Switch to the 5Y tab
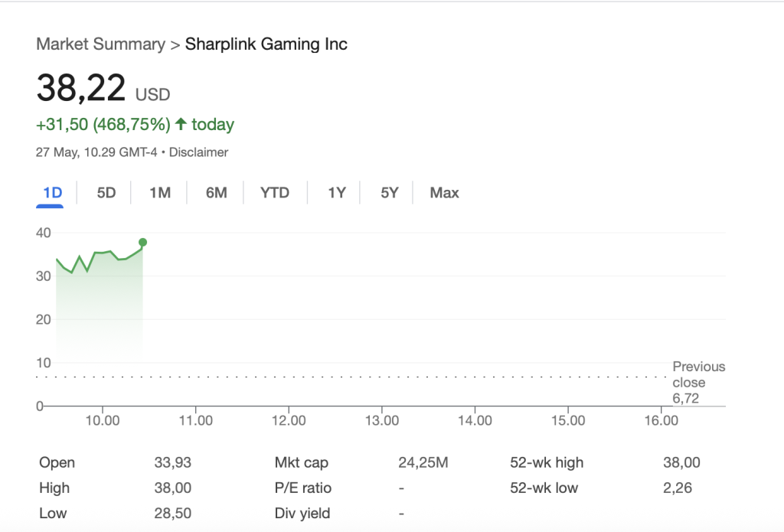The width and height of the screenshot is (784, 532). pos(390,193)
